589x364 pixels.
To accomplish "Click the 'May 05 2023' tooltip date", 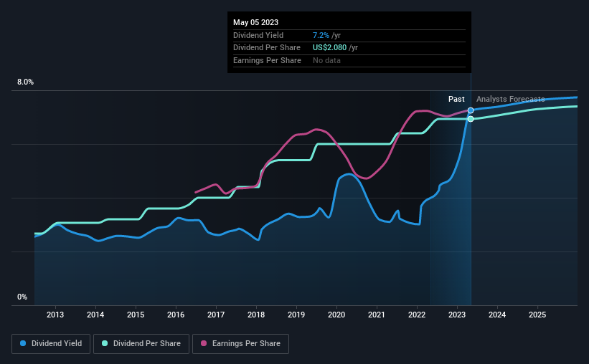I will [x=256, y=22].
